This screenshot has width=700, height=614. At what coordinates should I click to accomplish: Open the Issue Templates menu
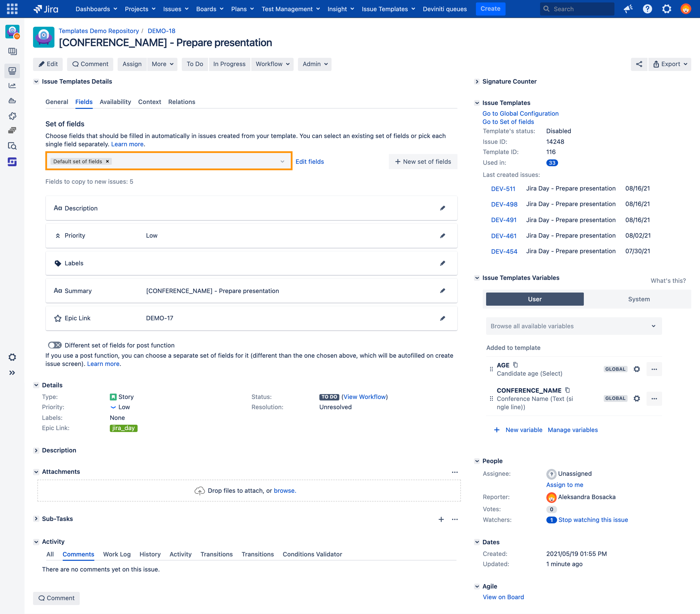[x=388, y=9]
